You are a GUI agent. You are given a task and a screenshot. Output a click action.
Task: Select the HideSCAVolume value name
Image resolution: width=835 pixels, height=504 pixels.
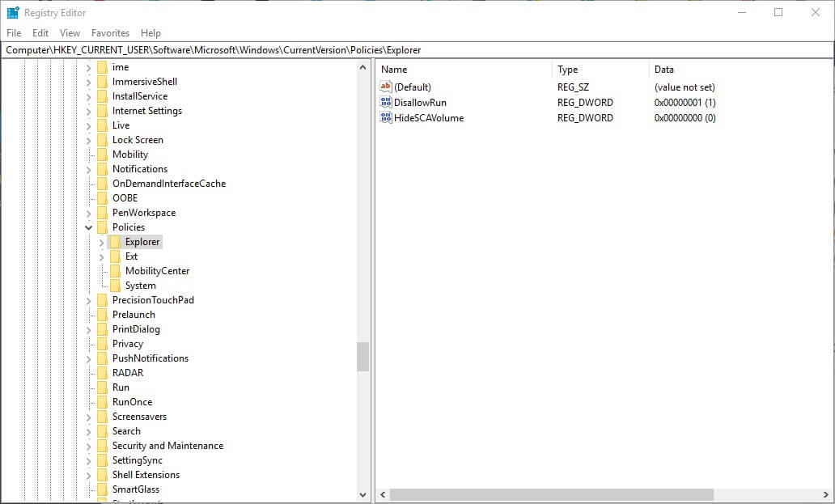click(x=429, y=117)
